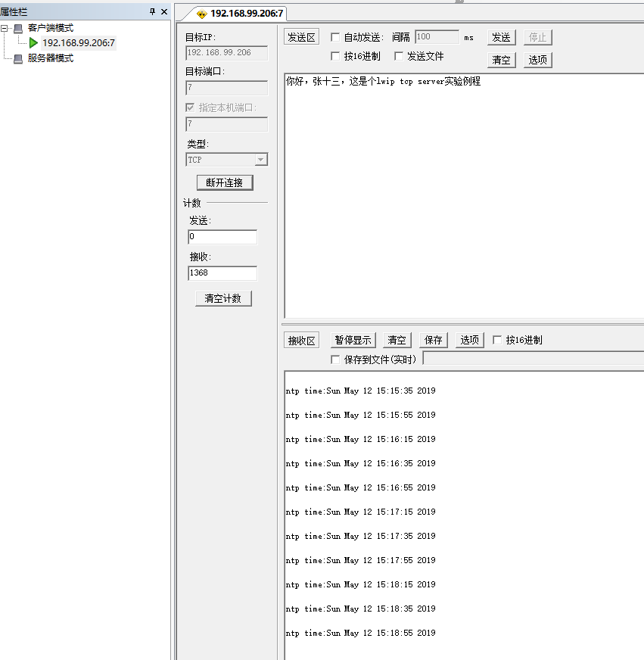Click the yellow diamond icon on the connection tab
This screenshot has height=660, width=644.
(x=202, y=13)
